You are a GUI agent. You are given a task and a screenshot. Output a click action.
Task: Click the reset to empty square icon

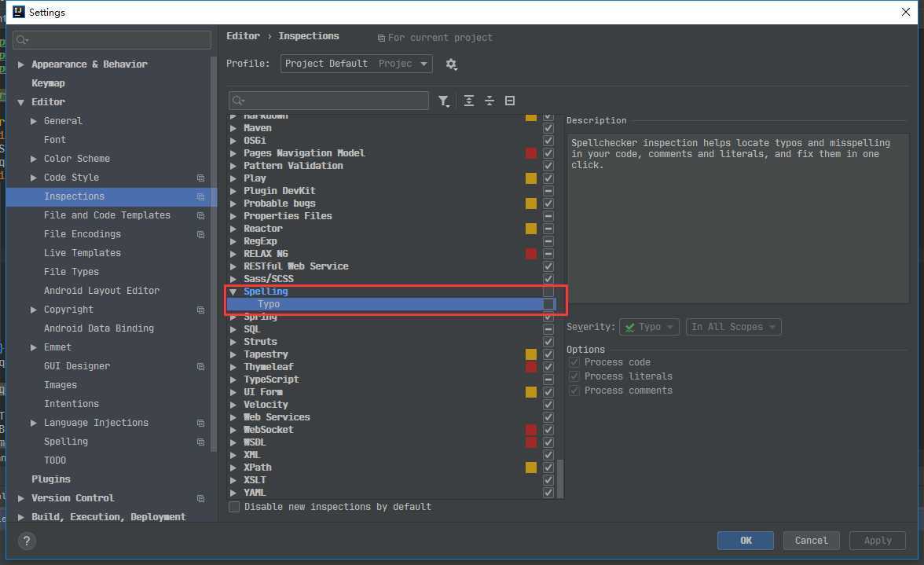click(x=510, y=101)
